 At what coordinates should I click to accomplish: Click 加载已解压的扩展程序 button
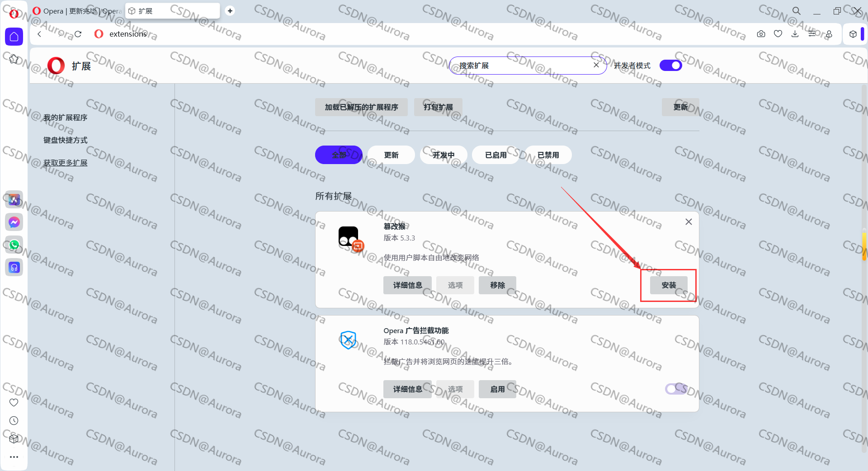click(x=361, y=107)
